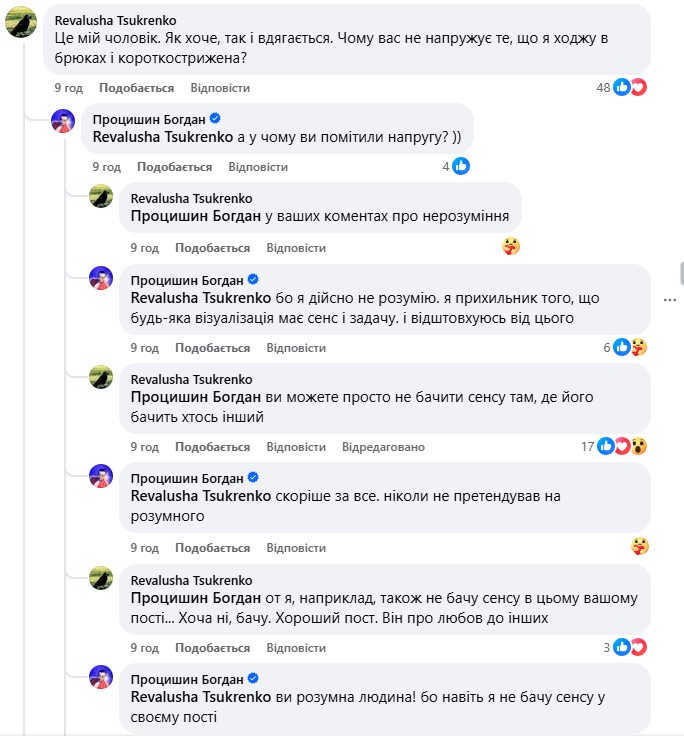Click the like icon with 3 reactions
The image size is (684, 738).
pyautogui.click(x=622, y=648)
